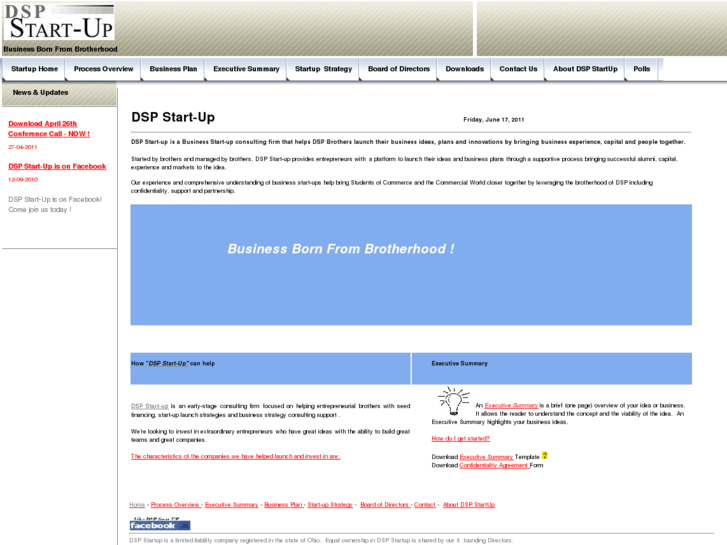The image size is (727, 545).
Task: Open the characteristics of companies link
Action: [x=236, y=456]
